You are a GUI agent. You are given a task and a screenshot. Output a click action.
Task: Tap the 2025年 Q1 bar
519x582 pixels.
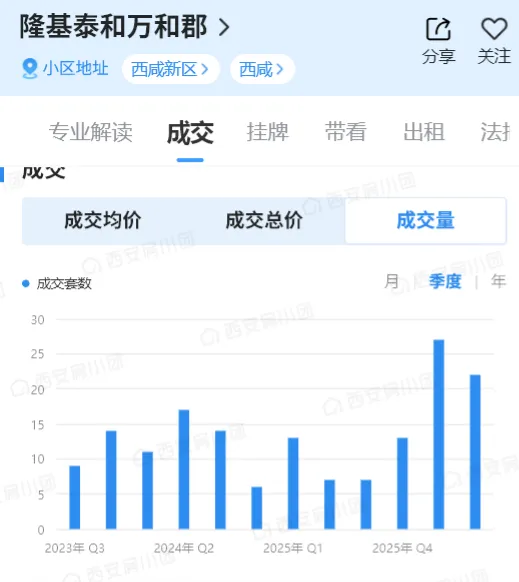coord(293,483)
